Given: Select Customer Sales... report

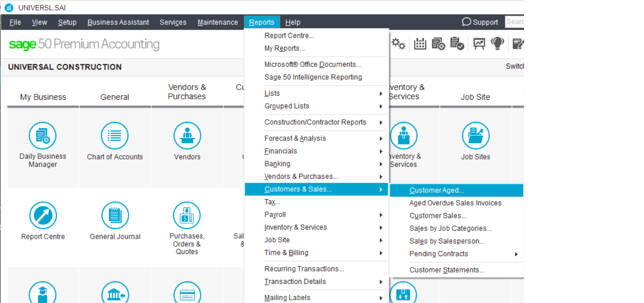Looking at the screenshot, I should 457,216.
